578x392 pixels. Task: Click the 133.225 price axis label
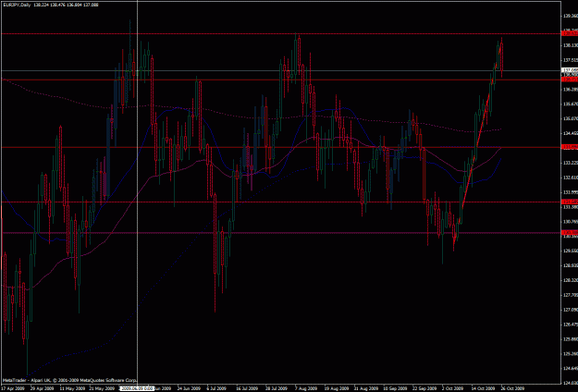(x=571, y=163)
